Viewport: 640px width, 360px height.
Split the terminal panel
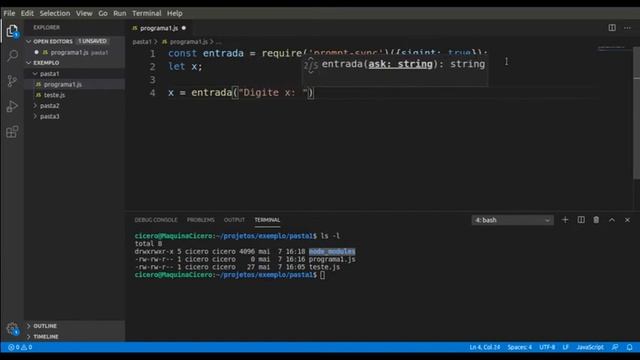pyautogui.click(x=581, y=220)
